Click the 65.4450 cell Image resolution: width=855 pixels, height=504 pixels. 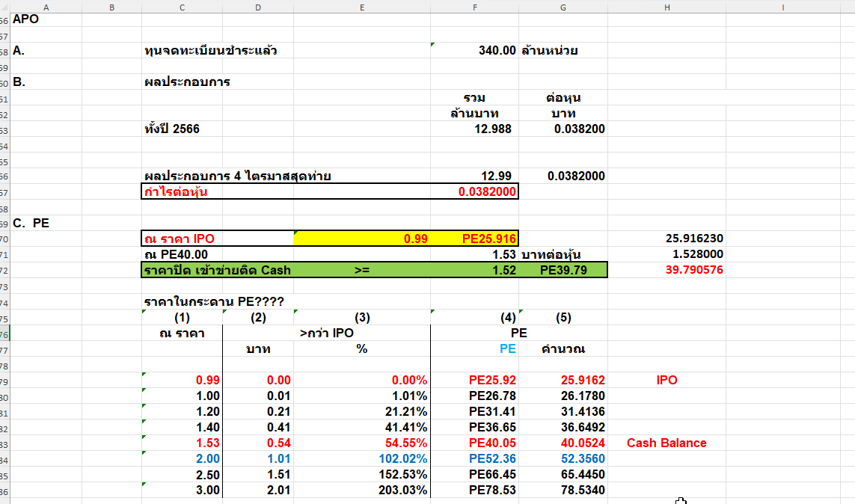pyautogui.click(x=563, y=475)
